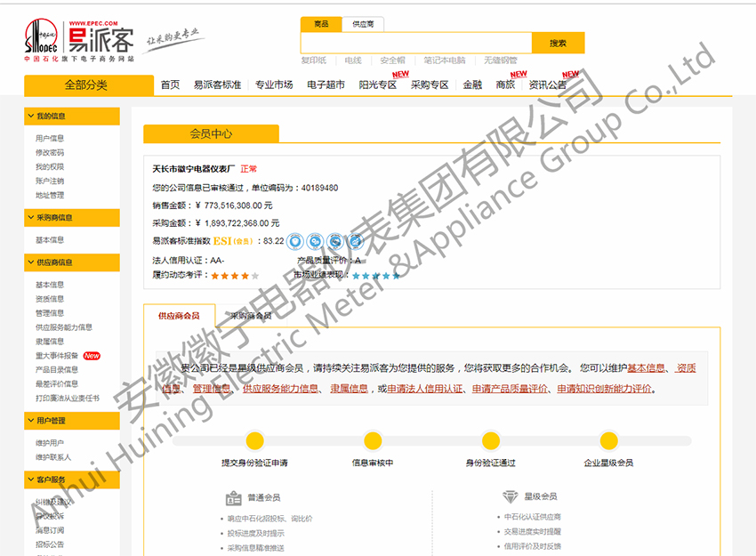Click the 申请法人信用认证 link
The height and width of the screenshot is (556, 756).
click(x=425, y=389)
